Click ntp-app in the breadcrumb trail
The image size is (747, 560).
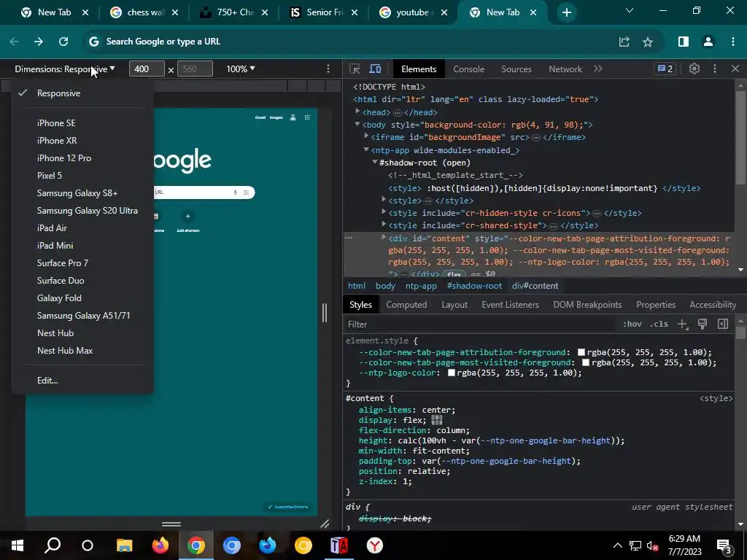421,286
